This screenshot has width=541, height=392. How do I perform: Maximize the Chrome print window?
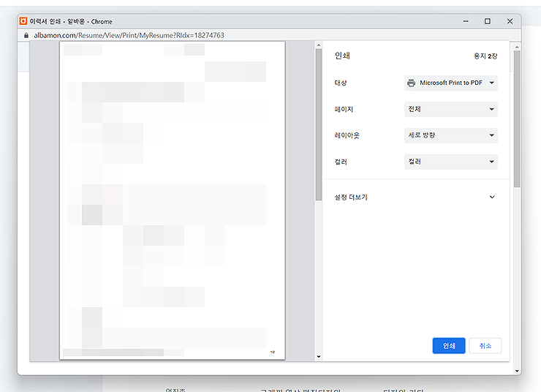coord(488,21)
